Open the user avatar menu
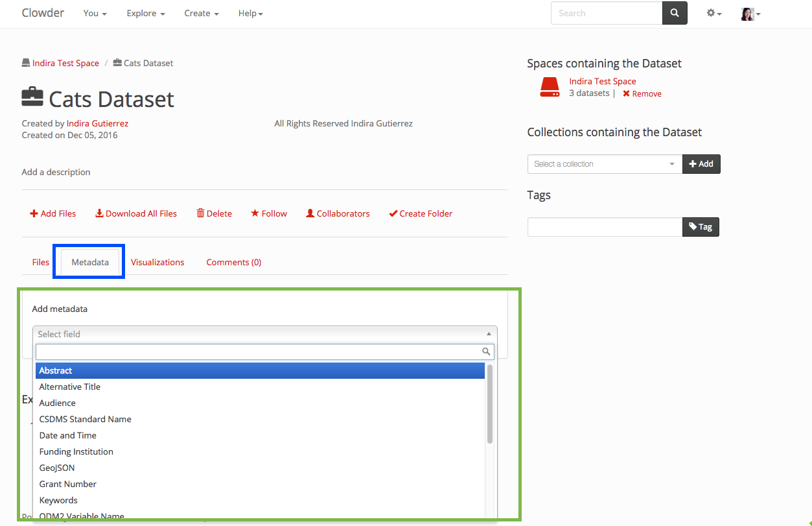Screen dimensions: 812x526 point(750,14)
